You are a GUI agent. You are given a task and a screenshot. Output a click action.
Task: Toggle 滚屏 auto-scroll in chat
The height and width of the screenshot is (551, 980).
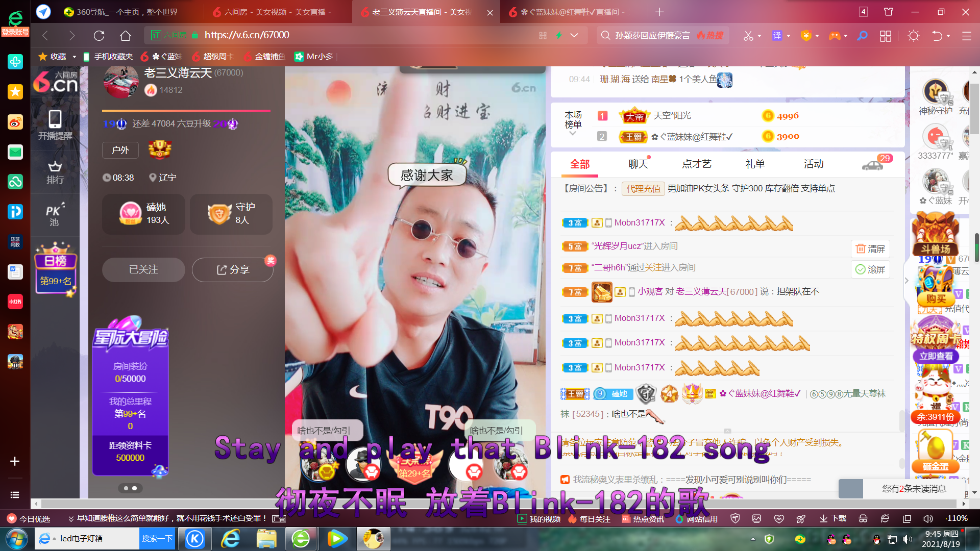pos(870,269)
